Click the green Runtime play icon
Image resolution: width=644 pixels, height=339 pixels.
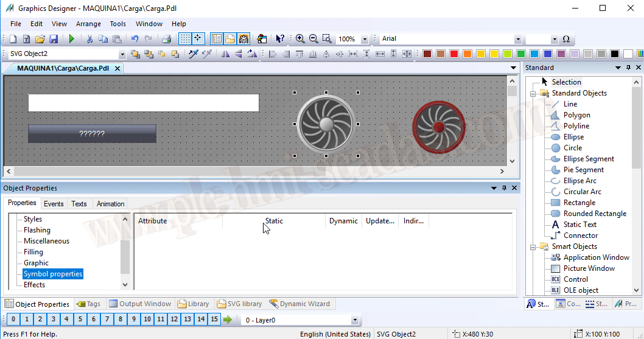pyautogui.click(x=71, y=39)
